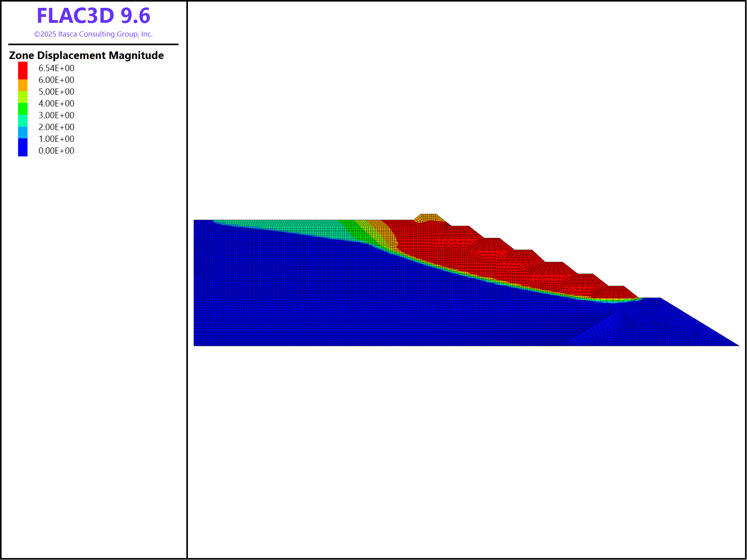Click the Itasca Consulting Group copyright line
Image resolution: width=747 pixels, height=560 pixels.
pyautogui.click(x=94, y=34)
